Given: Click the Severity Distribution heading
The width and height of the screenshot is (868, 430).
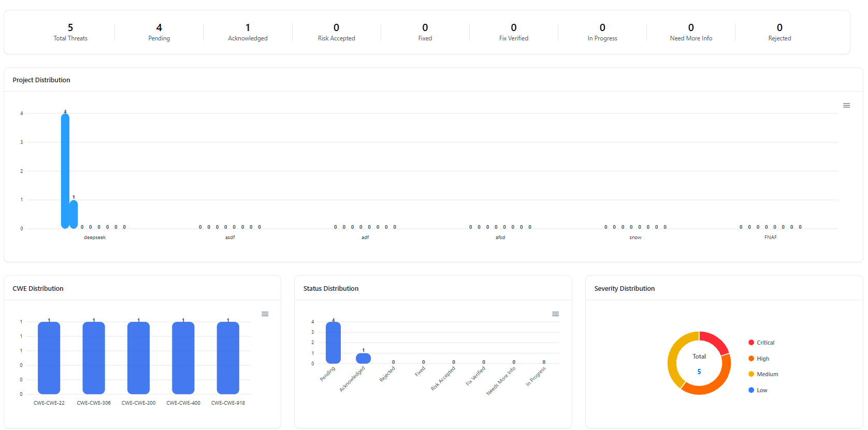Looking at the screenshot, I should [x=625, y=289].
